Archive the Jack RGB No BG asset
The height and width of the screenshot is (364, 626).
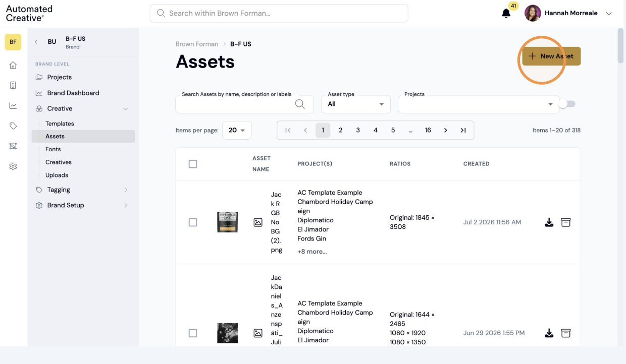(566, 222)
